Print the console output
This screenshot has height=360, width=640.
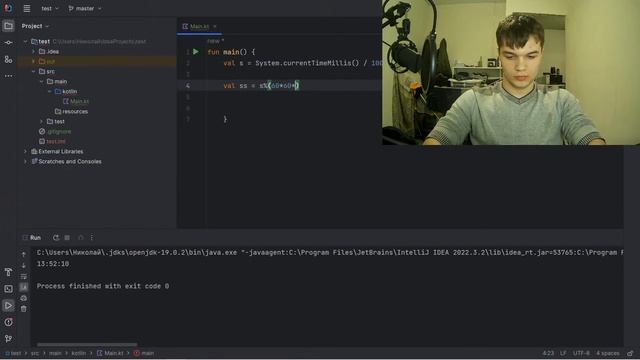tap(24, 298)
